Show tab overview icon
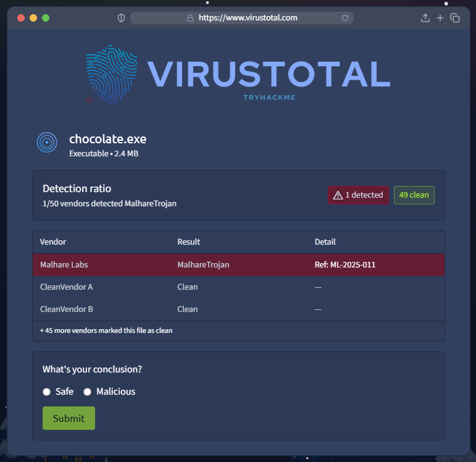 (x=455, y=18)
